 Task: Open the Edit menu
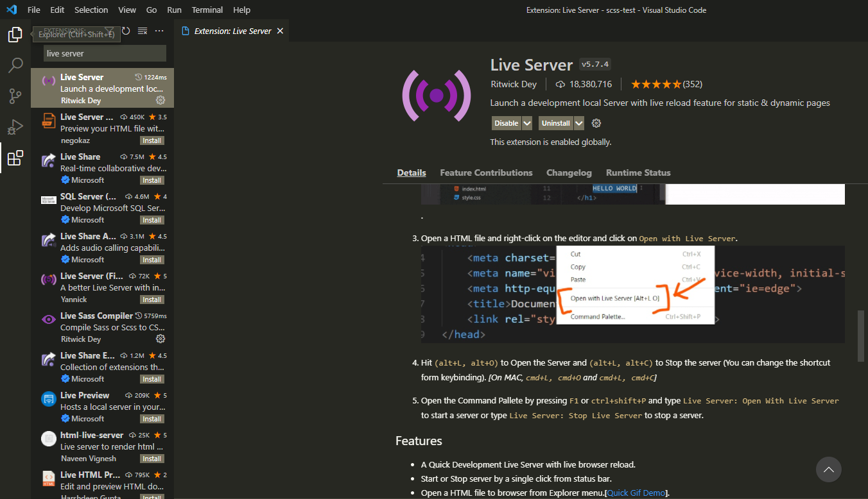[57, 10]
